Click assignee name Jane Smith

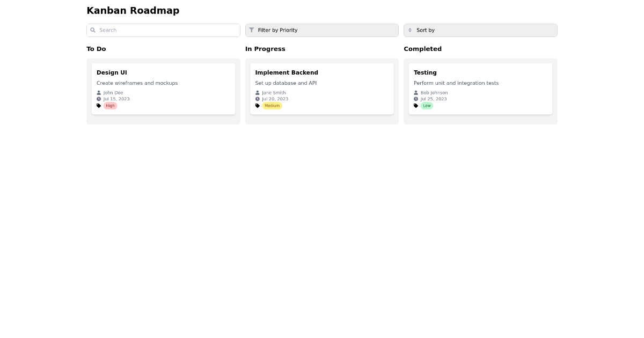pos(274,93)
